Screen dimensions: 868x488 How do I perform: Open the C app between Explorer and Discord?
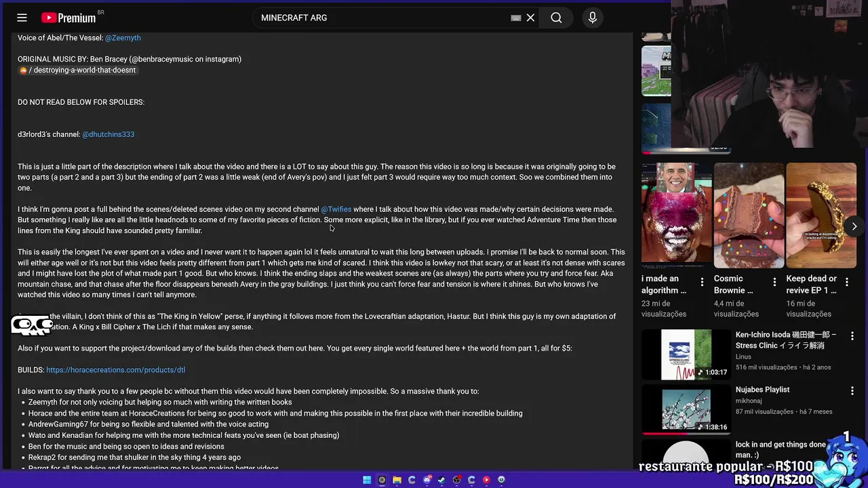click(x=412, y=480)
